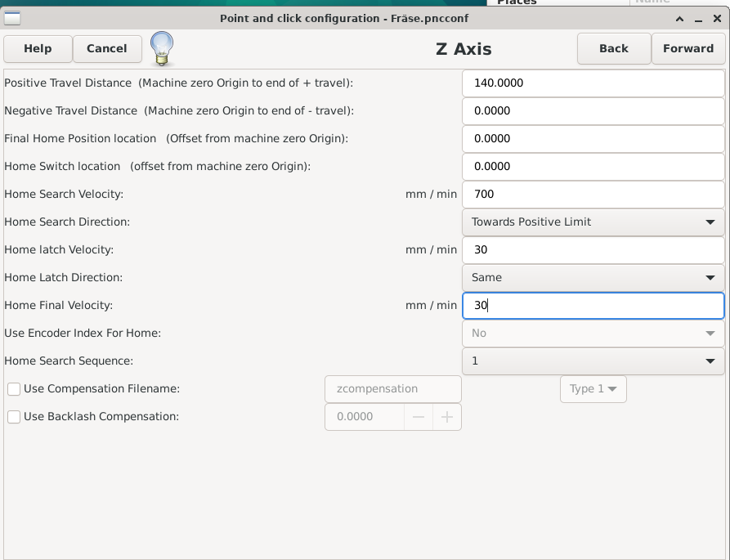Enable Use Compensation Filename checkbox

coord(14,389)
